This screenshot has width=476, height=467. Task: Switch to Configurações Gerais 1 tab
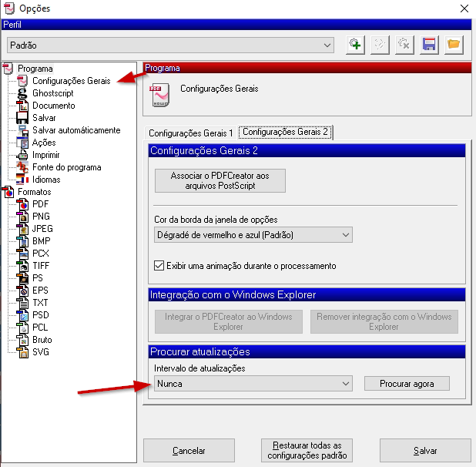point(191,133)
